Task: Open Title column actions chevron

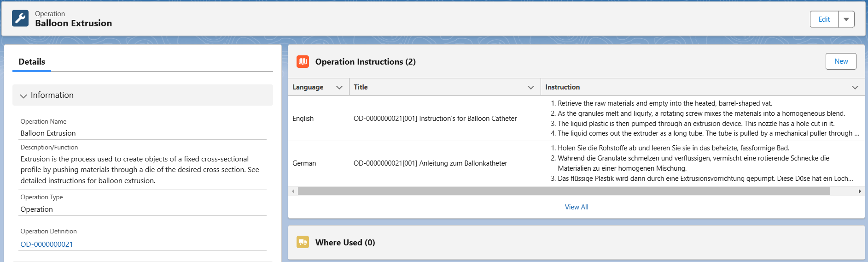Action: click(x=530, y=87)
